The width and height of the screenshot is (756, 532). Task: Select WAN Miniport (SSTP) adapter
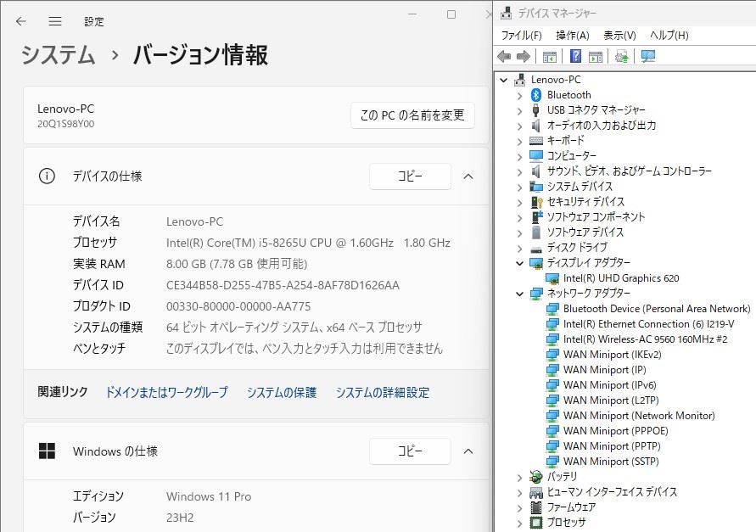click(611, 462)
